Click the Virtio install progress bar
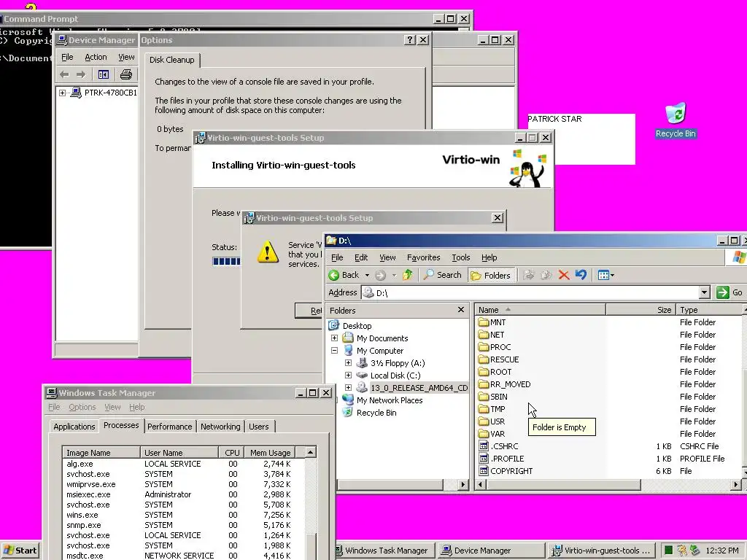Image resolution: width=747 pixels, height=560 pixels. coord(227,261)
